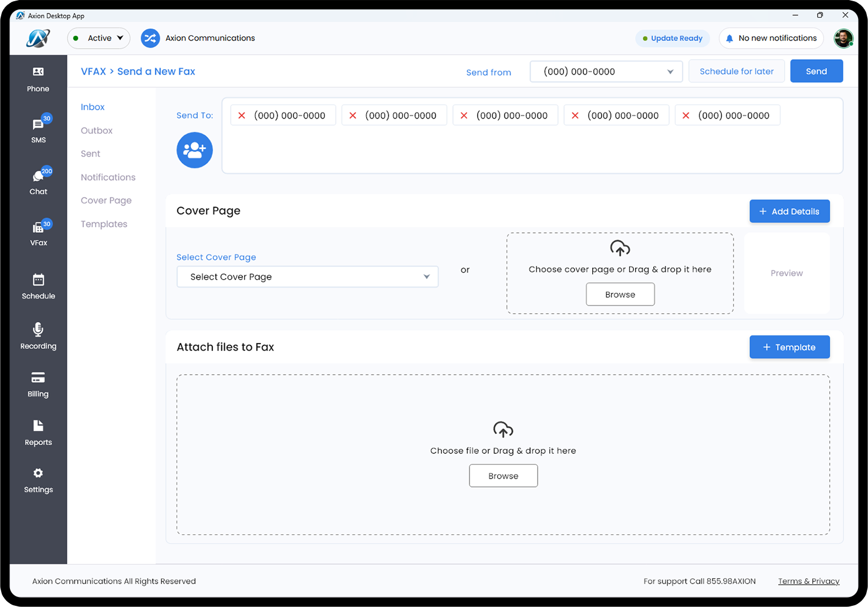Click Browse in Attach files area
868x607 pixels.
point(504,476)
